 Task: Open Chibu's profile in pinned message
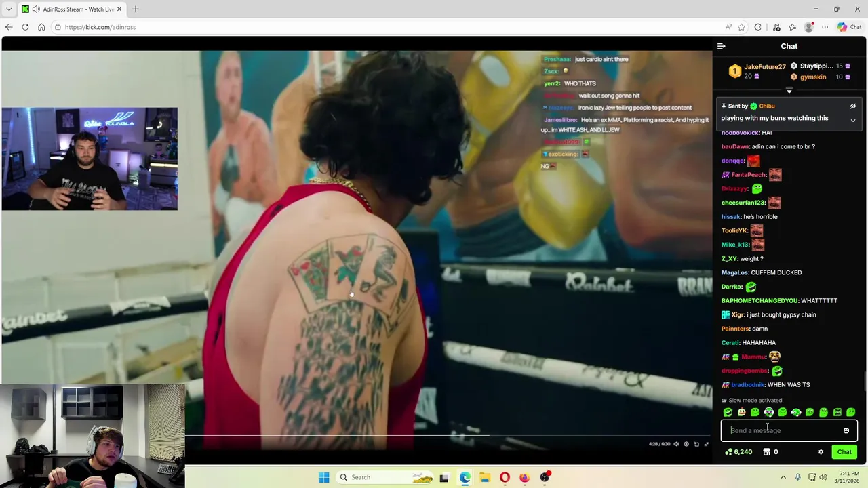[766, 106]
